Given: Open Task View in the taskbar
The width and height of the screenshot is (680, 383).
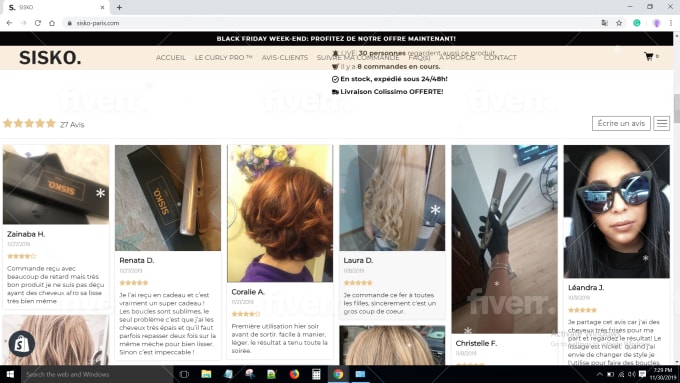Looking at the screenshot, I should [184, 374].
